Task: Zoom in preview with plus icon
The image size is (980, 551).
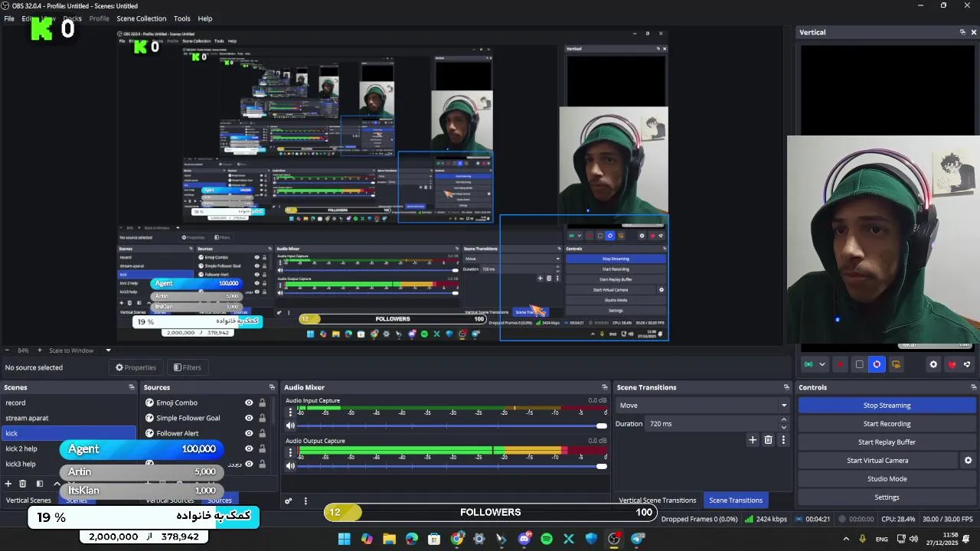Action: 40,350
